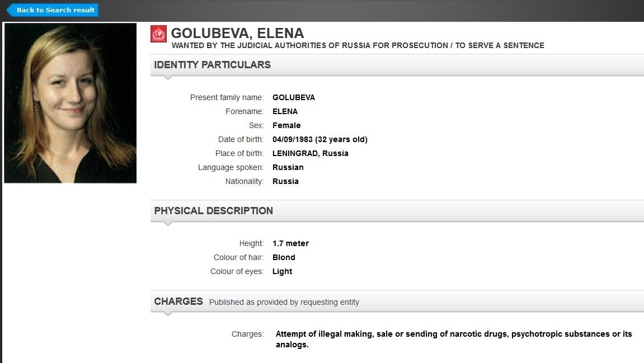Select the family name value GOLUBEVA

(294, 97)
